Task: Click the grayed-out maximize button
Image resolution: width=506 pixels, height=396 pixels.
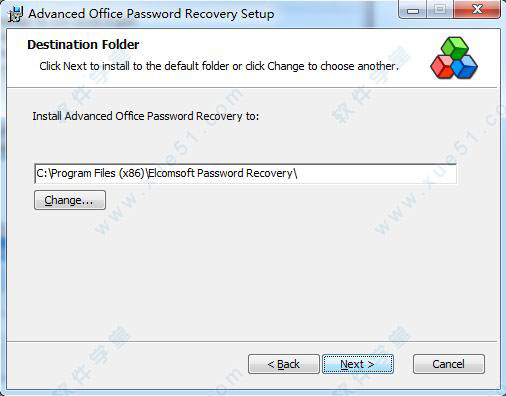Action: [440, 10]
